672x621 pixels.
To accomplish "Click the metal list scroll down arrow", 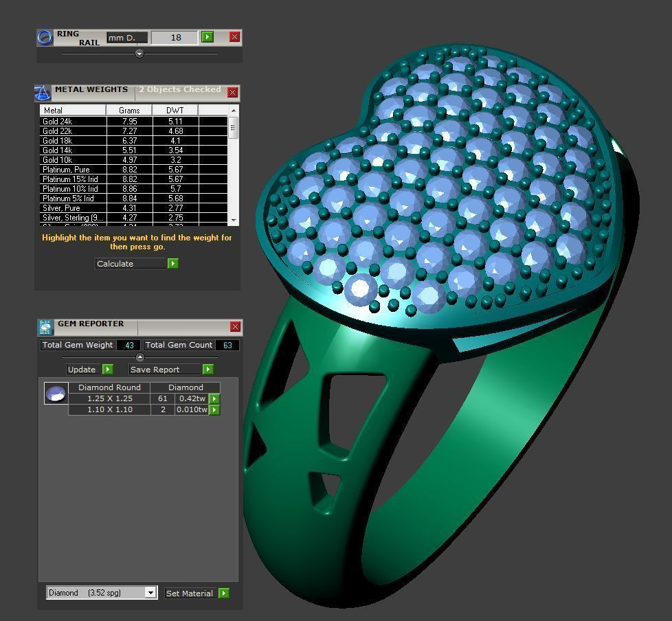I will [234, 220].
